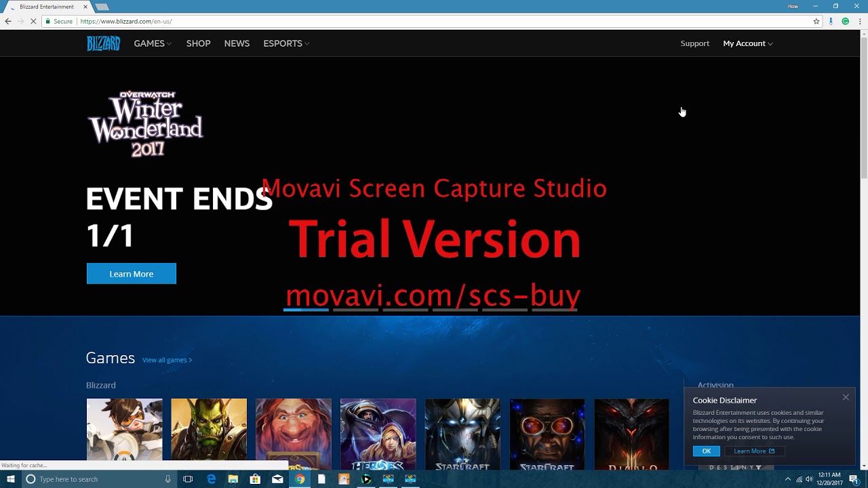Show hidden system tray icons
The height and width of the screenshot is (488, 868).
(x=787, y=479)
